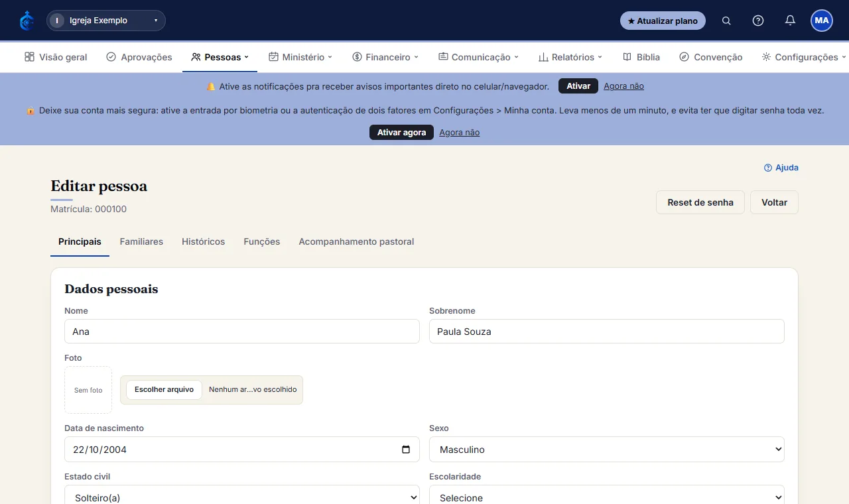The image size is (849, 504).
Task: Click the Bíblia book icon
Action: [x=627, y=57]
